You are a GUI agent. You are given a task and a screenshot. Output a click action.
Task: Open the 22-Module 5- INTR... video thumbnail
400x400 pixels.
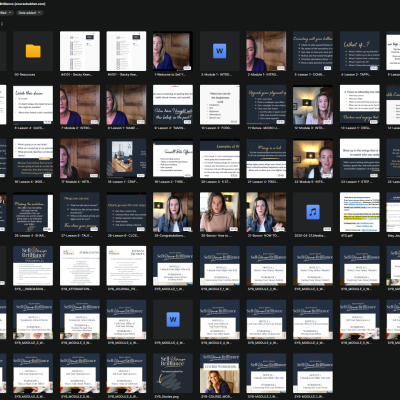coord(313,159)
